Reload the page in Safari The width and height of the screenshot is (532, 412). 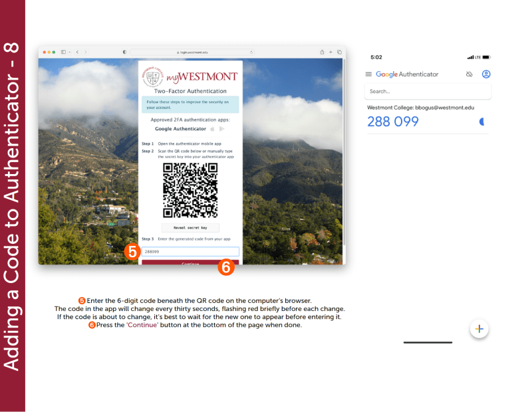pos(251,52)
